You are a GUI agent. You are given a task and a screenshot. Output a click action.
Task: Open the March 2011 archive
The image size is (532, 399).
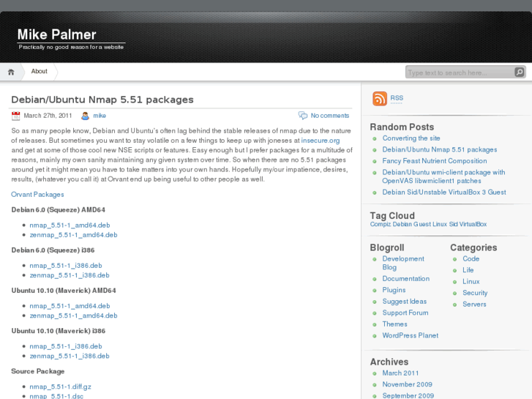(x=400, y=373)
